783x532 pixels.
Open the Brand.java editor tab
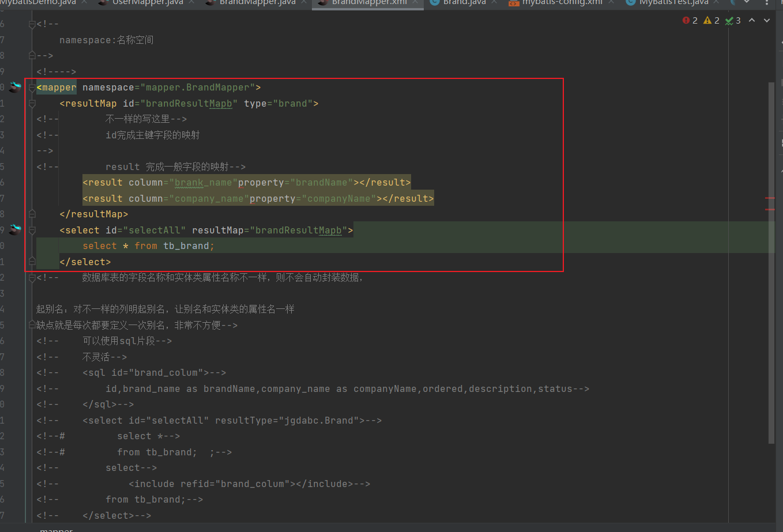tap(464, 3)
